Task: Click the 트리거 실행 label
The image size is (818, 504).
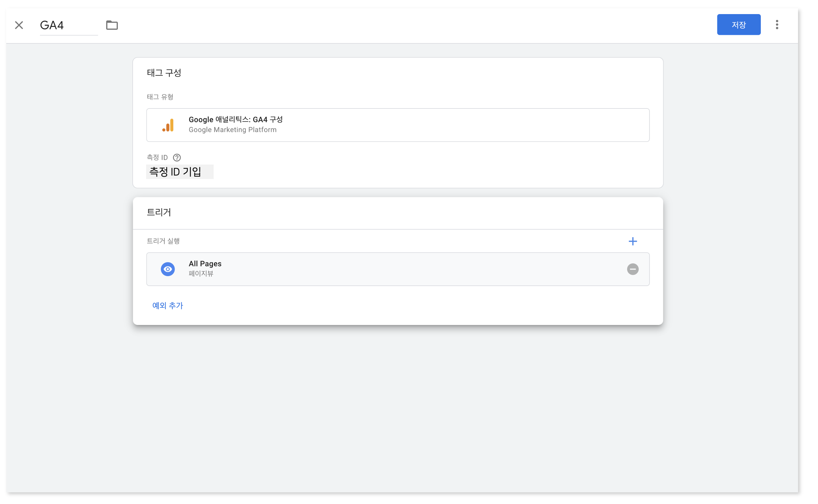Action: (163, 241)
